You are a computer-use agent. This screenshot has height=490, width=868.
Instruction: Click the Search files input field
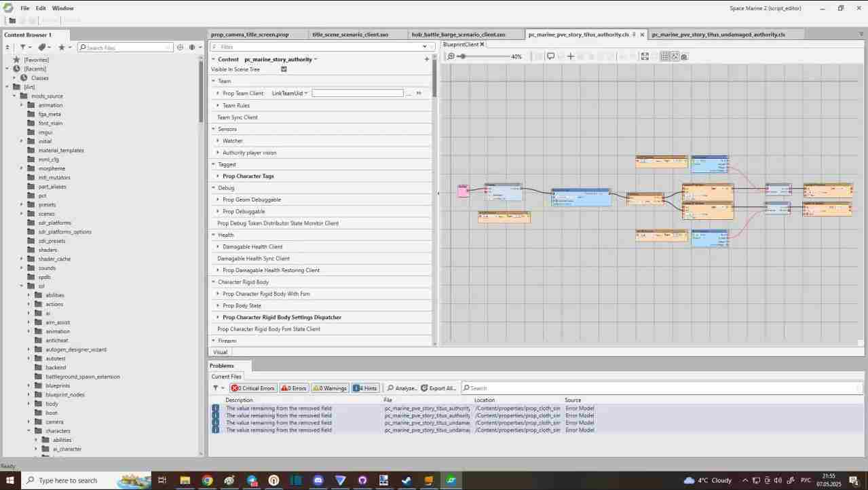point(125,48)
